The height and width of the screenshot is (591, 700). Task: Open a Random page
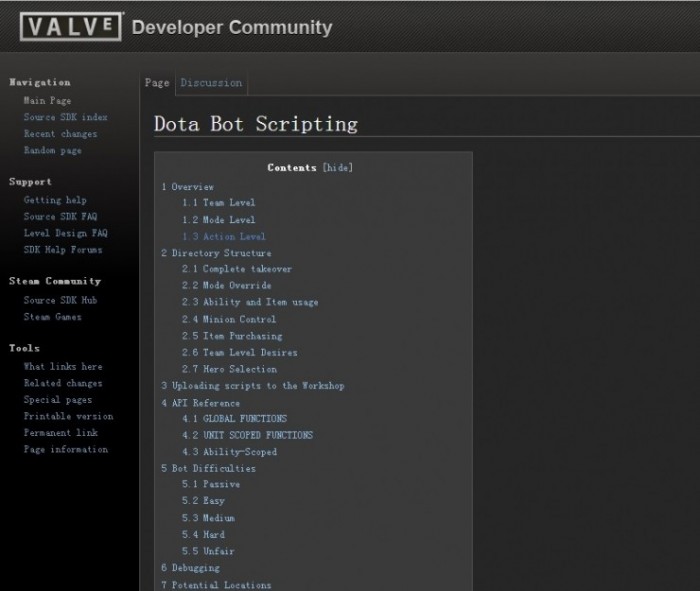coord(53,150)
